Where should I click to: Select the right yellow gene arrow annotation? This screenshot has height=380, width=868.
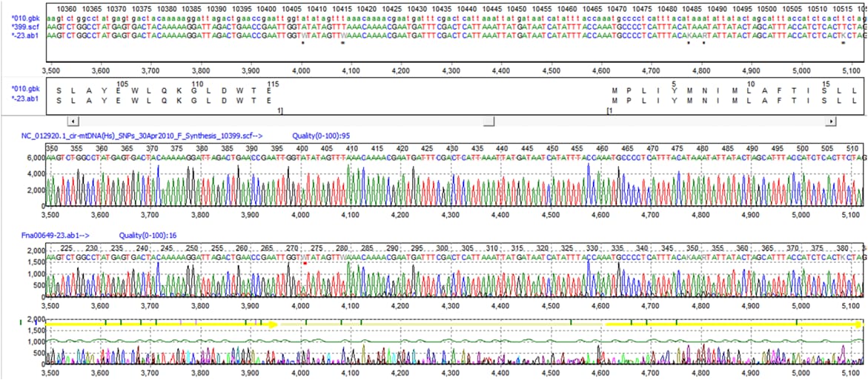pyautogui.click(x=734, y=324)
